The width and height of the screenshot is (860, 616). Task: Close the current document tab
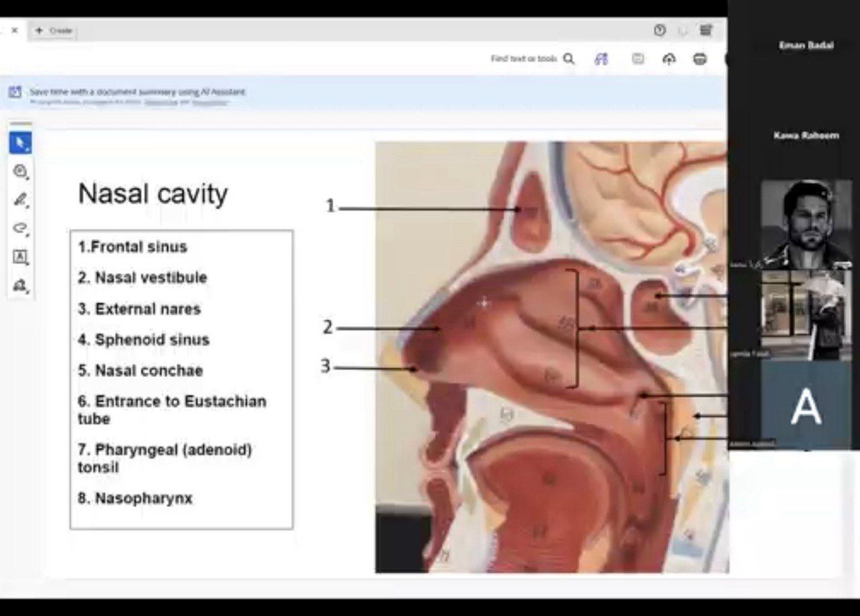(x=15, y=30)
